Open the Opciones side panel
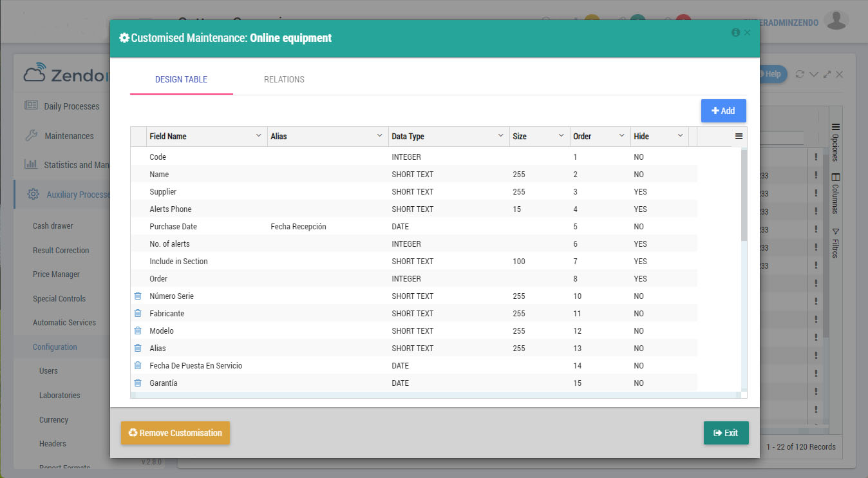This screenshot has height=478, width=868. click(x=836, y=142)
